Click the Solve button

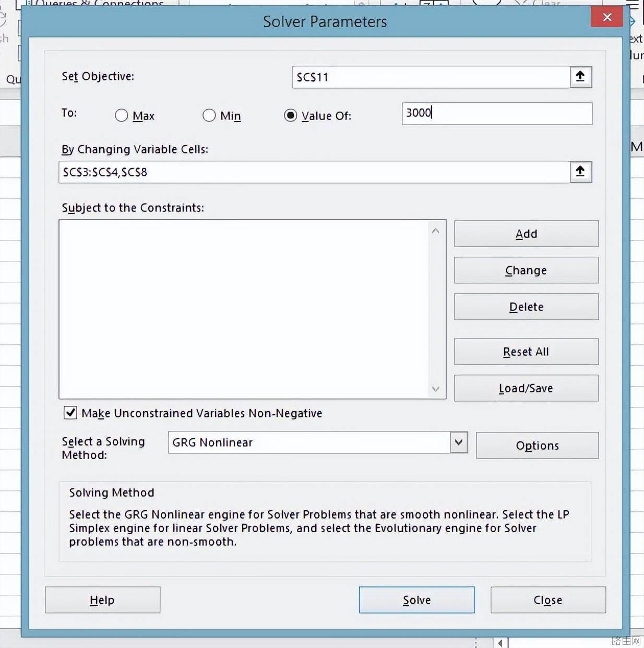[416, 600]
